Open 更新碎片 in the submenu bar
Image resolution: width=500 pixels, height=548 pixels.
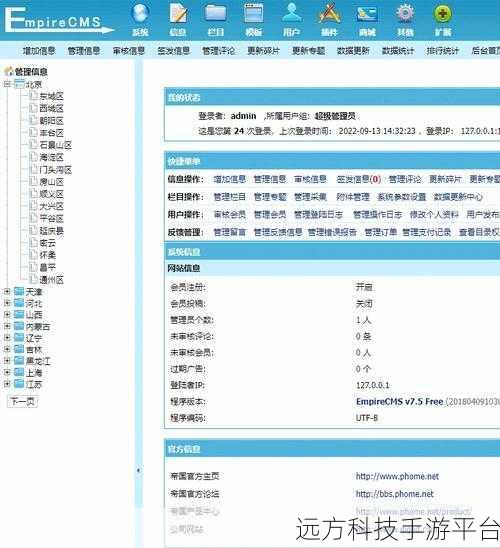pos(263,51)
